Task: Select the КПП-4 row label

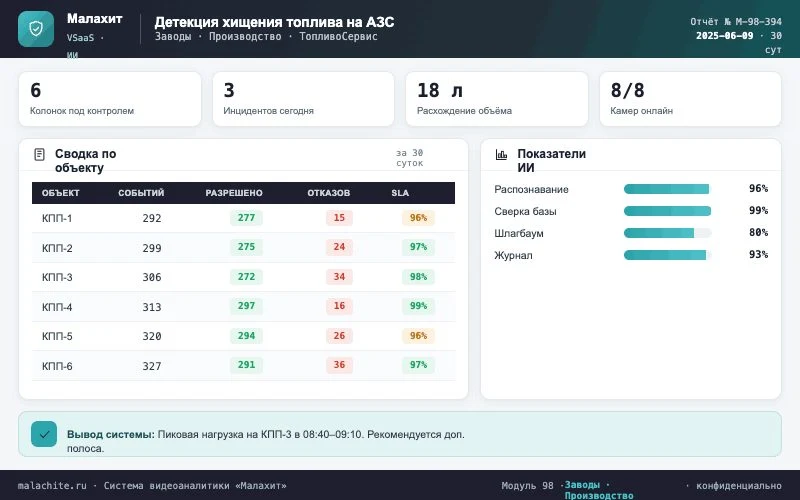Action: (x=57, y=307)
